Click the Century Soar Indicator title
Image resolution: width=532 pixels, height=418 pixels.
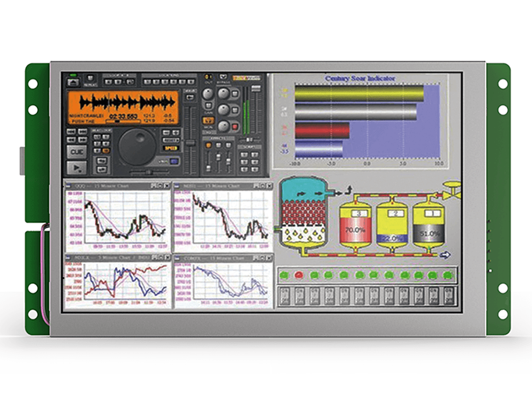[360, 78]
